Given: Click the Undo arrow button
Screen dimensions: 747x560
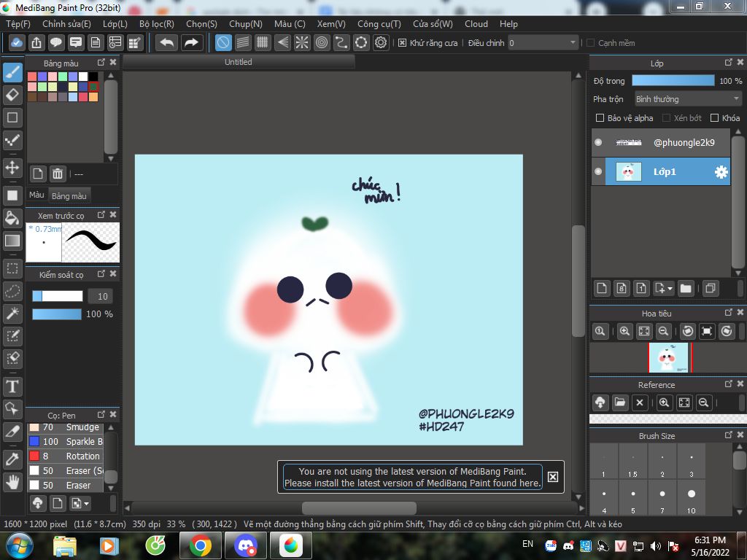Looking at the screenshot, I should coord(167,43).
